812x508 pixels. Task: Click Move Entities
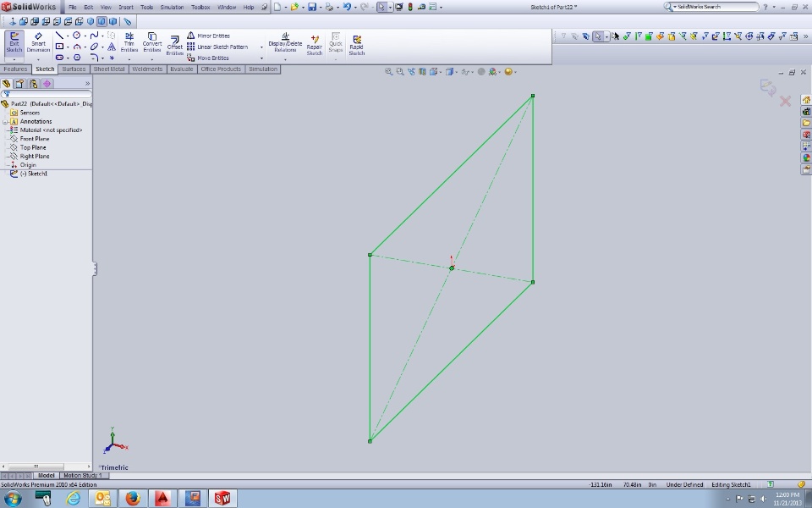[x=208, y=58]
